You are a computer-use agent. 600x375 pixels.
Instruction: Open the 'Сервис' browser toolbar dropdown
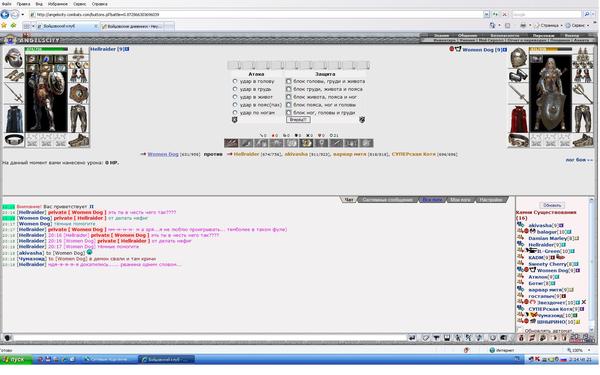577,26
